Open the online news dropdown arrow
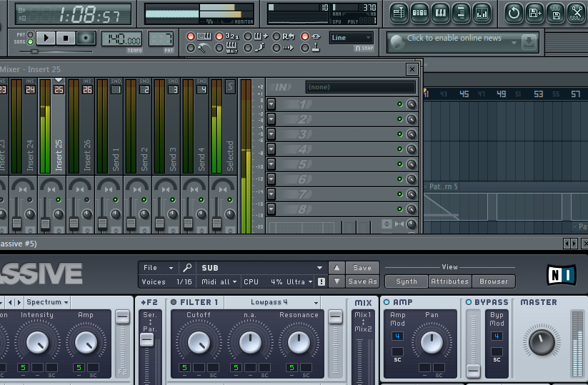Screen dimensions: 588x385 click(514, 42)
